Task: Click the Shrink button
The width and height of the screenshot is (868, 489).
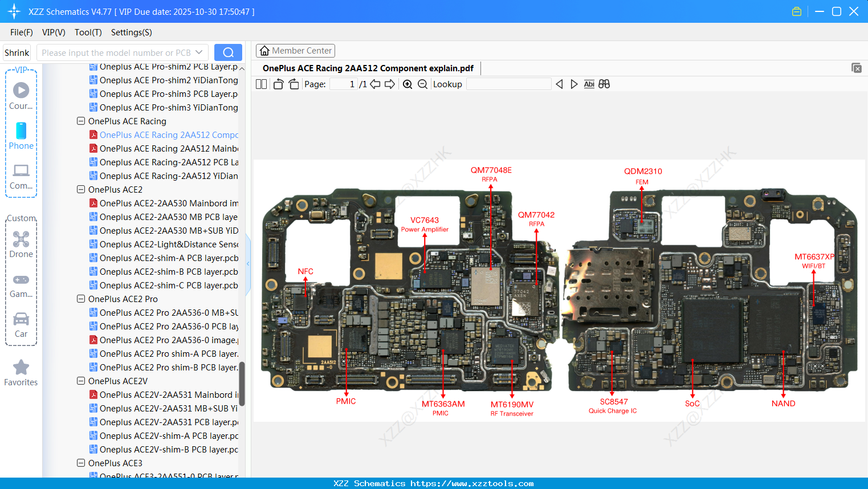Action: click(17, 52)
